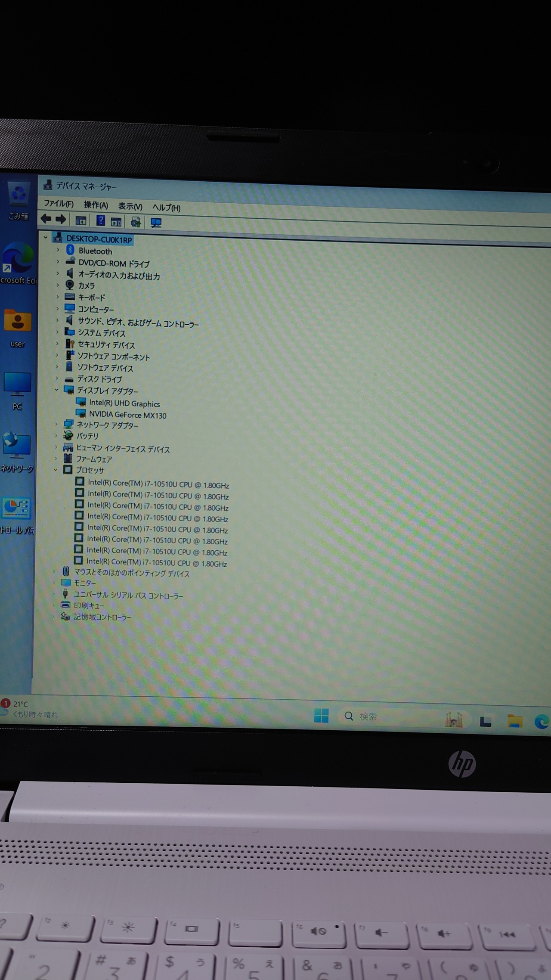Open the コントロール パネル desktop icon
551x980 pixels.
point(16,516)
